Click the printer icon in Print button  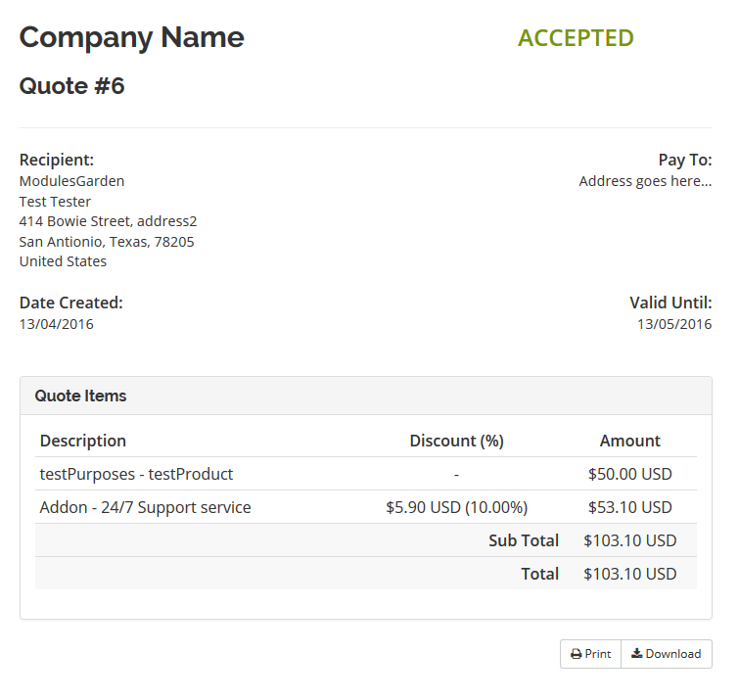click(576, 654)
